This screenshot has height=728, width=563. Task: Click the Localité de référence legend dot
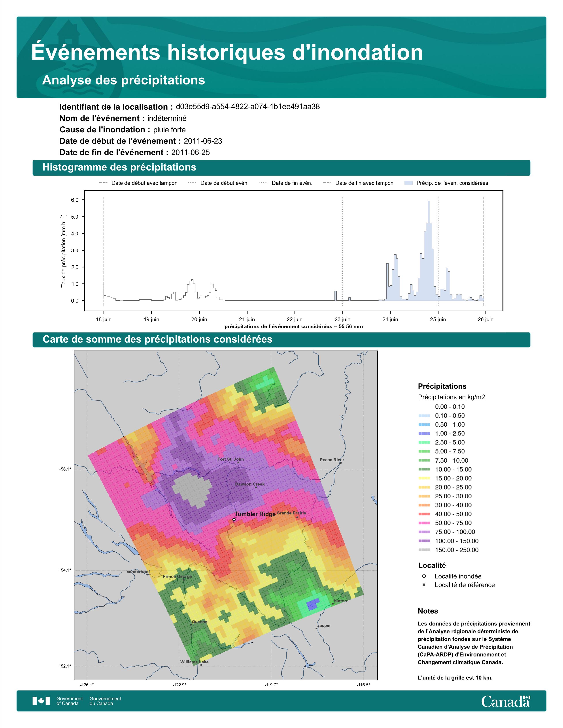pos(424,585)
